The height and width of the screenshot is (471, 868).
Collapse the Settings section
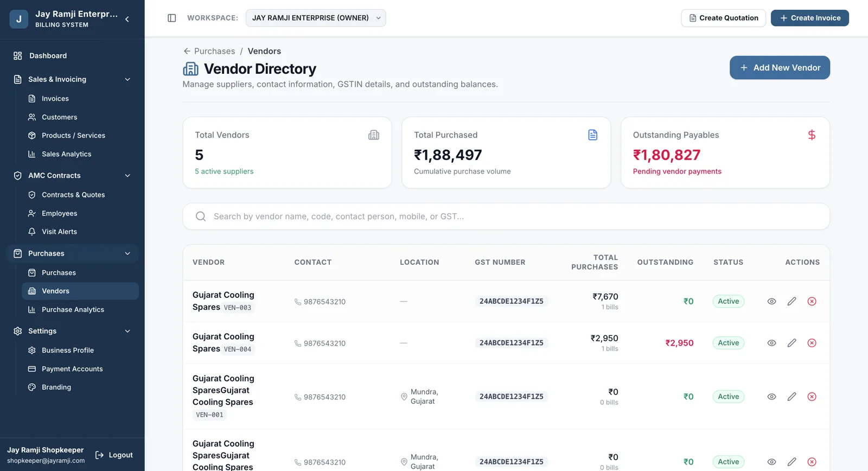pos(127,331)
